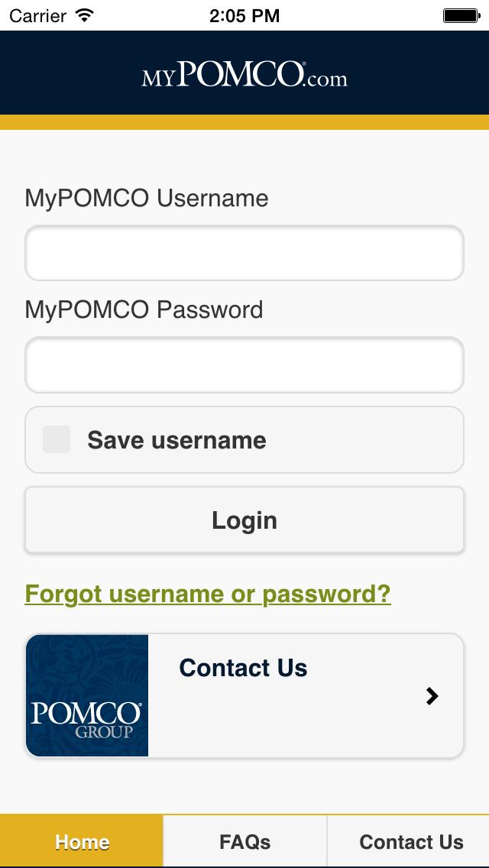489x868 pixels.
Task: Select the Home tab icon area
Action: (x=81, y=841)
